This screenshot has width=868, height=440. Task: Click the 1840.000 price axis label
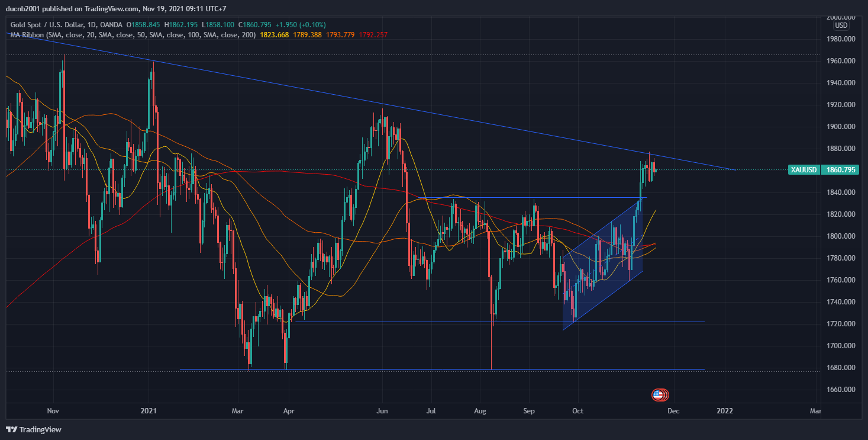840,192
